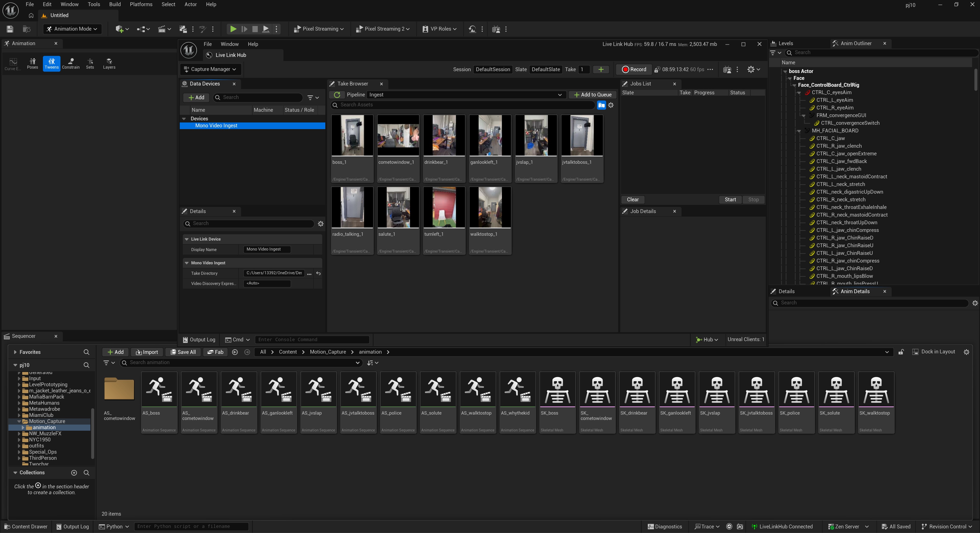Image resolution: width=980 pixels, height=533 pixels.
Task: Open Live Link Hub Window menu
Action: 229,44
